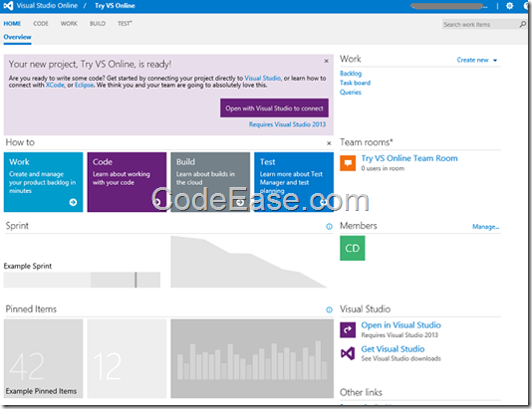Image resolution: width=532 pixels, height=409 pixels.
Task: Open the Backlog link
Action: click(x=351, y=74)
